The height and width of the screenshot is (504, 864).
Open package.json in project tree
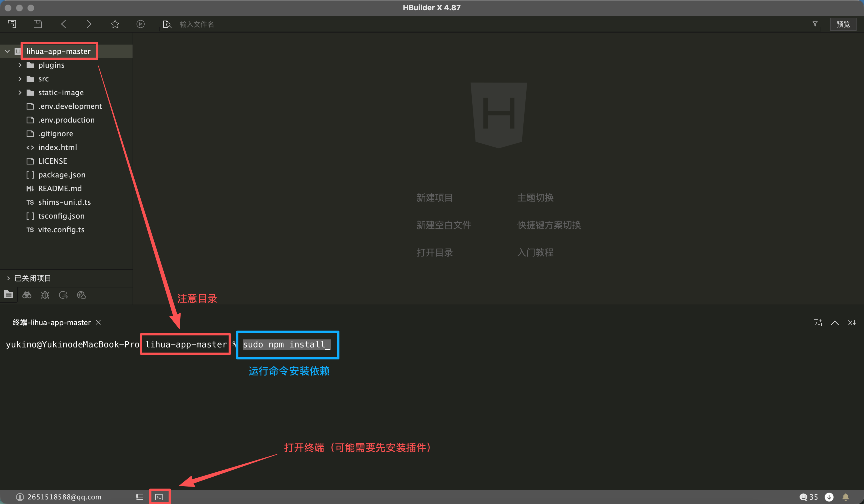click(x=62, y=175)
